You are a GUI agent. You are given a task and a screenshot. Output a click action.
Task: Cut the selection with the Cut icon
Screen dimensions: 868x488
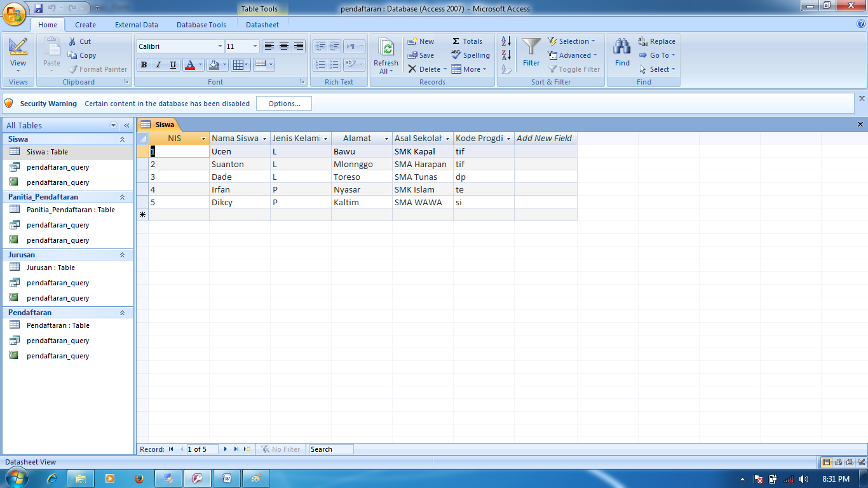coord(72,41)
